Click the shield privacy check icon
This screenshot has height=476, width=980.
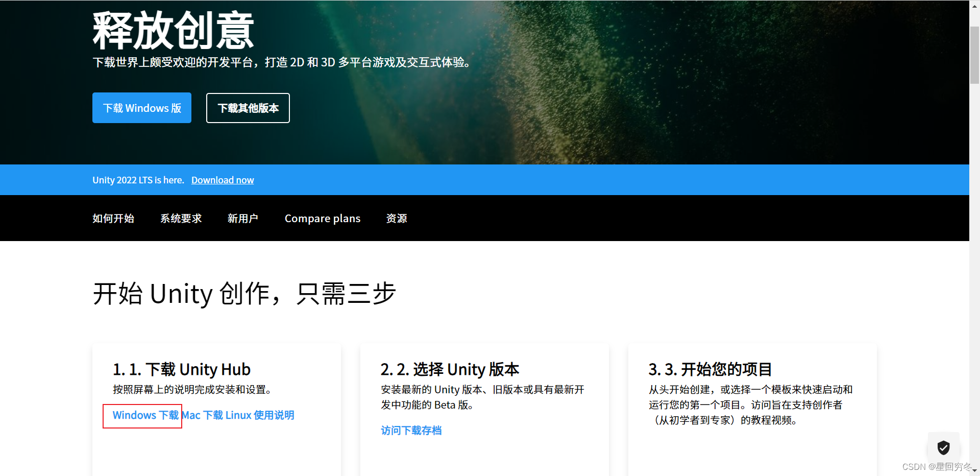click(944, 448)
